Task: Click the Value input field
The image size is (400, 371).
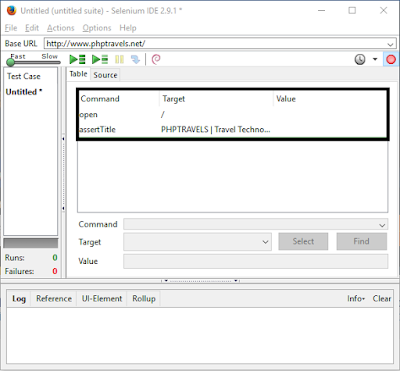Action: pyautogui.click(x=256, y=261)
